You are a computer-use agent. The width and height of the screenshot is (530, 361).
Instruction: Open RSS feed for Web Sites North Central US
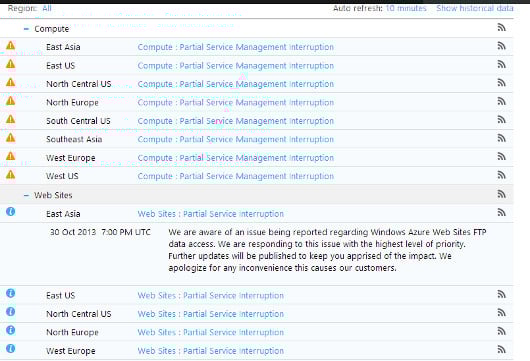pyautogui.click(x=502, y=313)
